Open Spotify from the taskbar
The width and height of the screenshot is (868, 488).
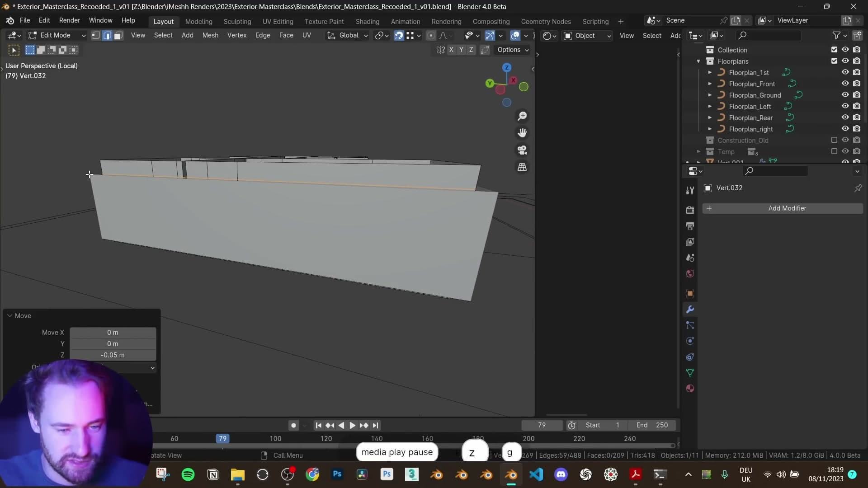point(188,474)
